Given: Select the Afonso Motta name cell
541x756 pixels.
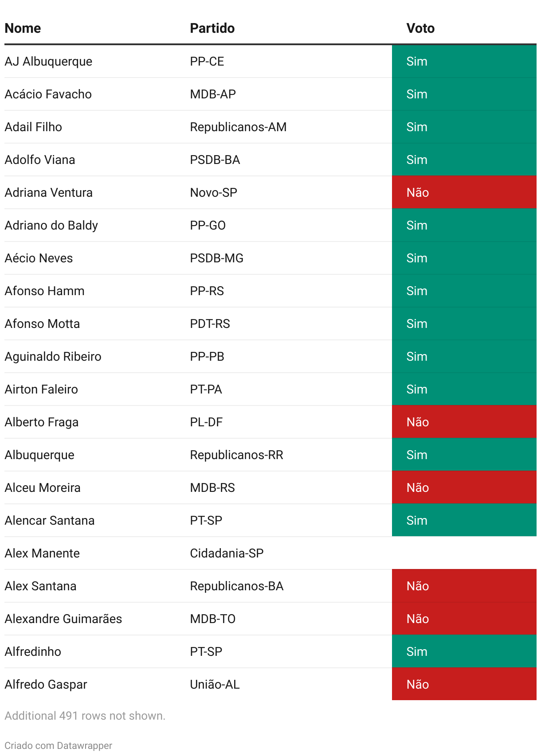Looking at the screenshot, I should coord(43,324).
